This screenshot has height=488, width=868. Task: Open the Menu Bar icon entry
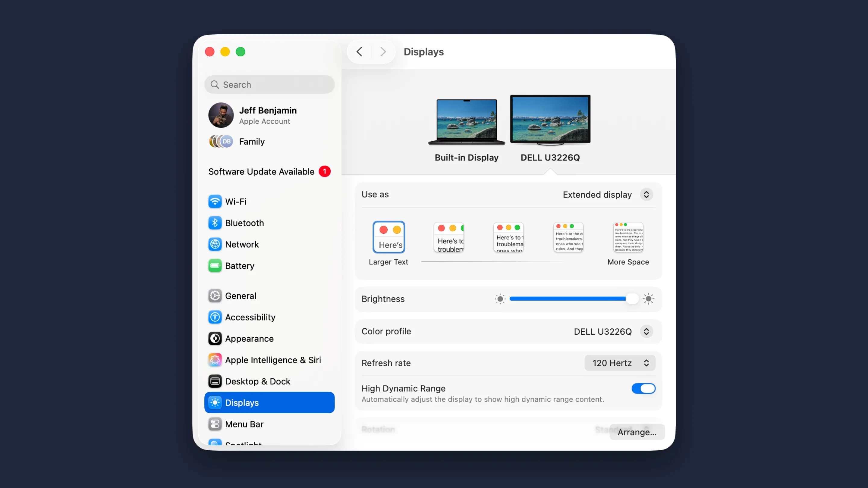pos(215,424)
